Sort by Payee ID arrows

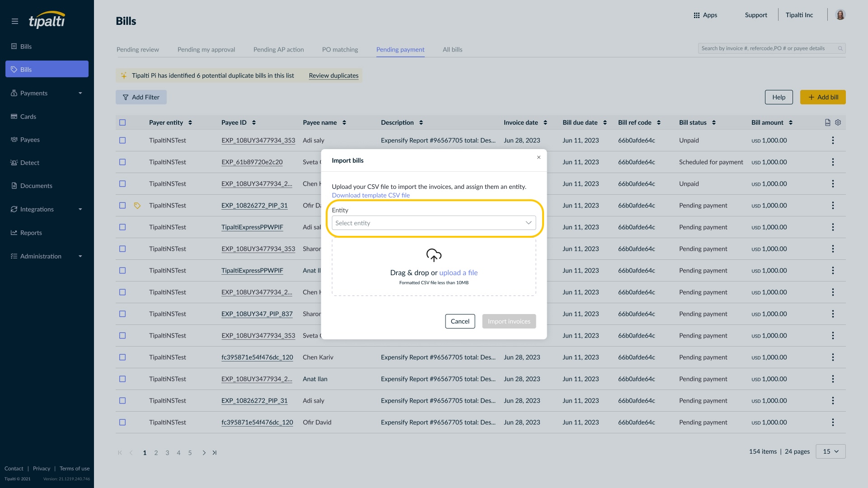coord(254,122)
